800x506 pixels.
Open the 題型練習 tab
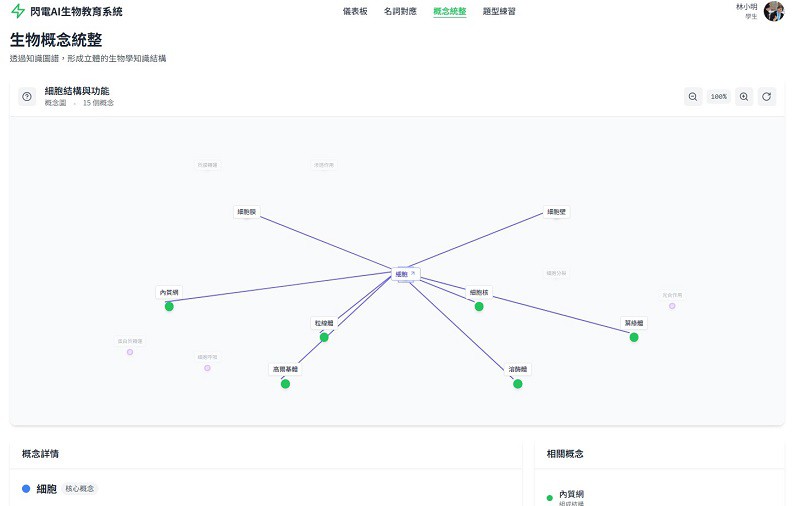pos(499,12)
